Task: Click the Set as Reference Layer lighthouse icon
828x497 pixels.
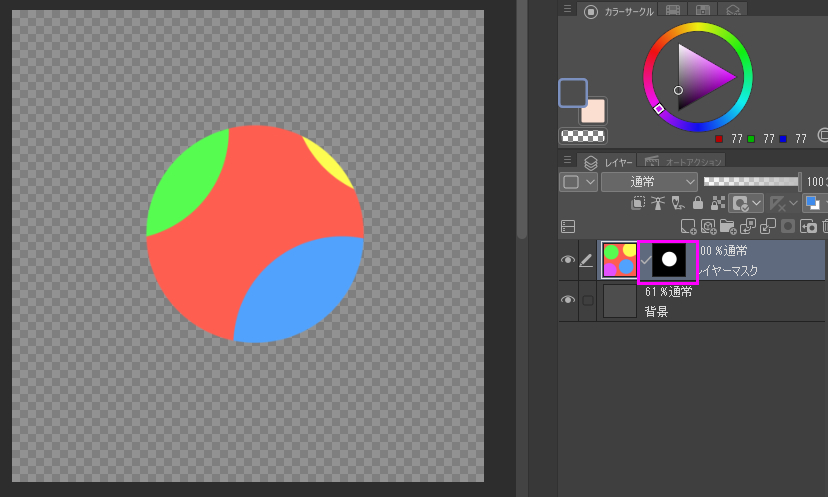Action: [657, 203]
